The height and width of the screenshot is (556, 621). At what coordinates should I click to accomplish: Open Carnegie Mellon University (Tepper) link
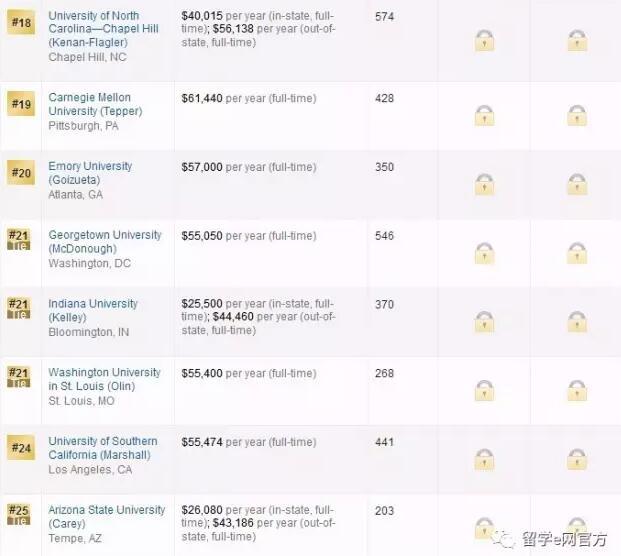point(95,104)
